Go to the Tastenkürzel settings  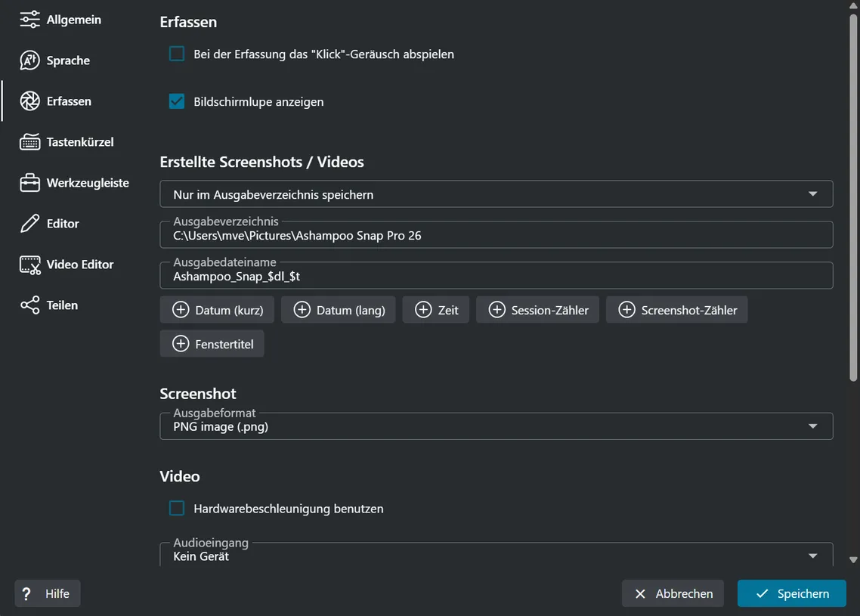(80, 142)
